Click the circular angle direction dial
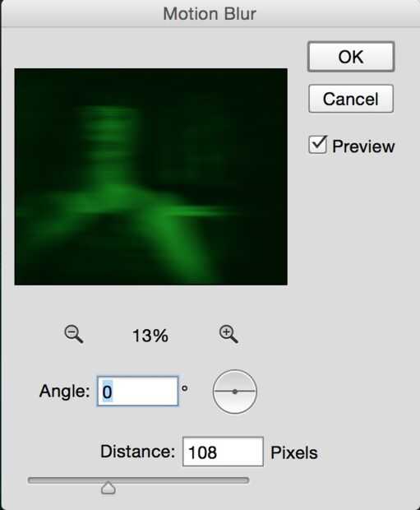 (235, 392)
